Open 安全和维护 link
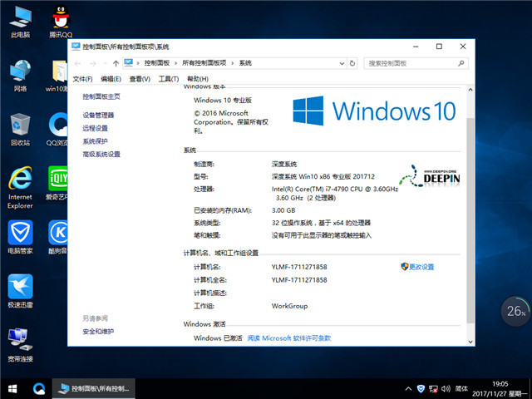The height and width of the screenshot is (399, 532). coord(98,332)
